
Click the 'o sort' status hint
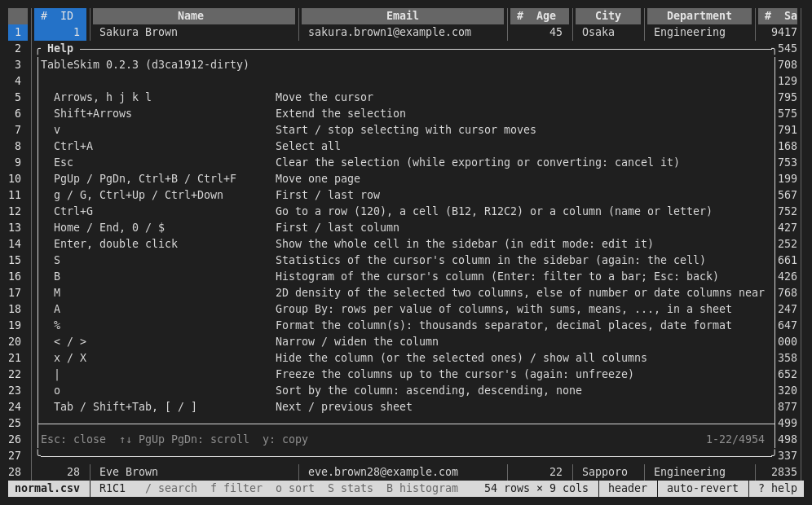click(x=294, y=488)
